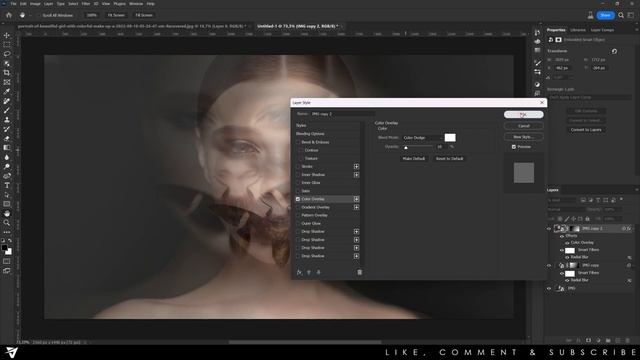Enable the Inner Glow checkbox

coord(298,183)
